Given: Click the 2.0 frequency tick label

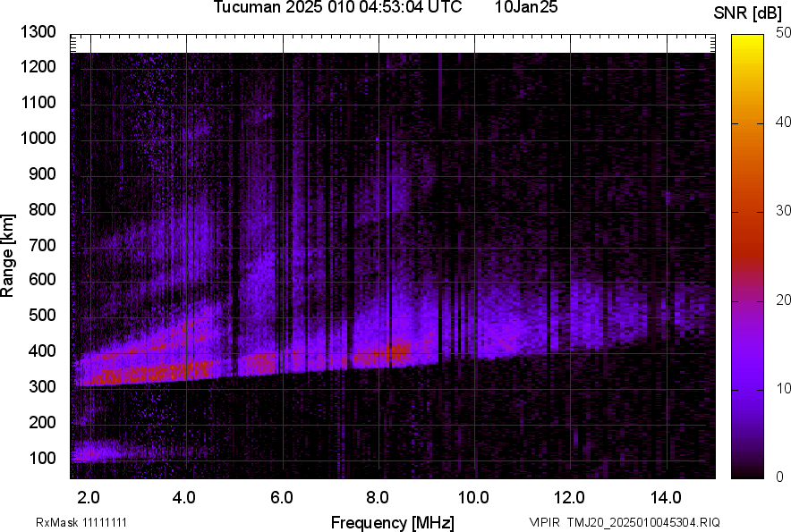Looking at the screenshot, I should coord(89,497).
